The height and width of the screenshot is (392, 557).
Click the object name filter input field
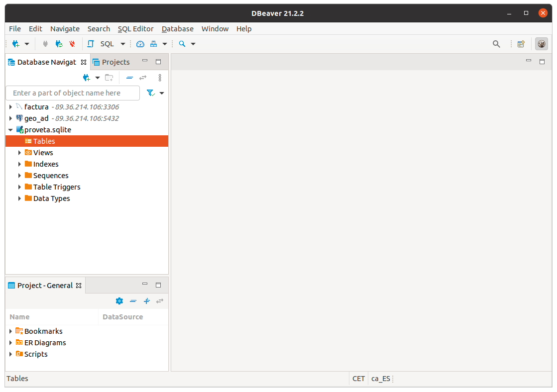73,93
